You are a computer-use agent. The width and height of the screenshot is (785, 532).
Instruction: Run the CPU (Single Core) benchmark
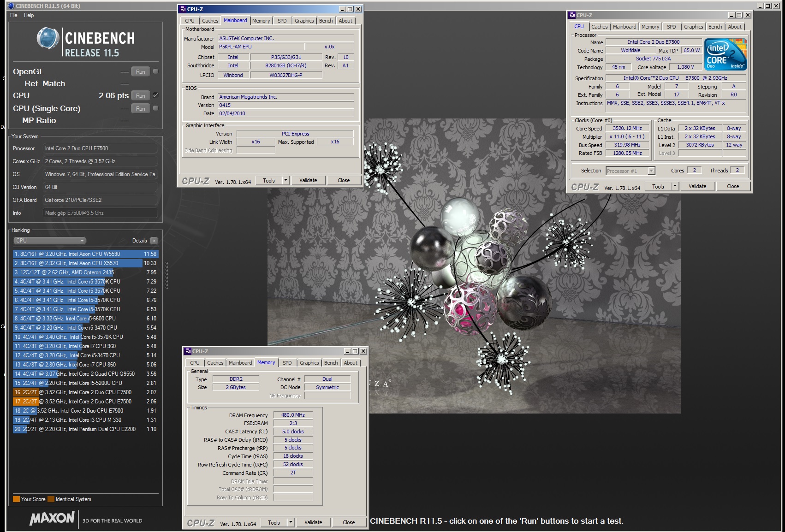click(141, 108)
